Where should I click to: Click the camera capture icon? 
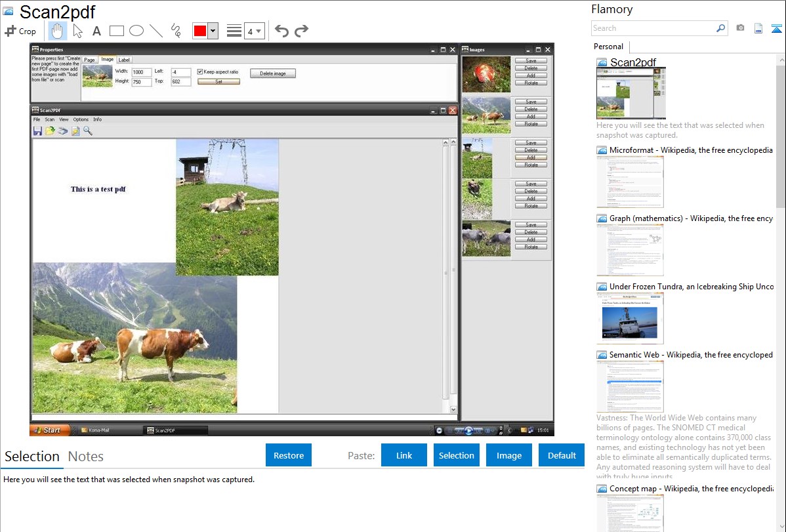pyautogui.click(x=740, y=28)
